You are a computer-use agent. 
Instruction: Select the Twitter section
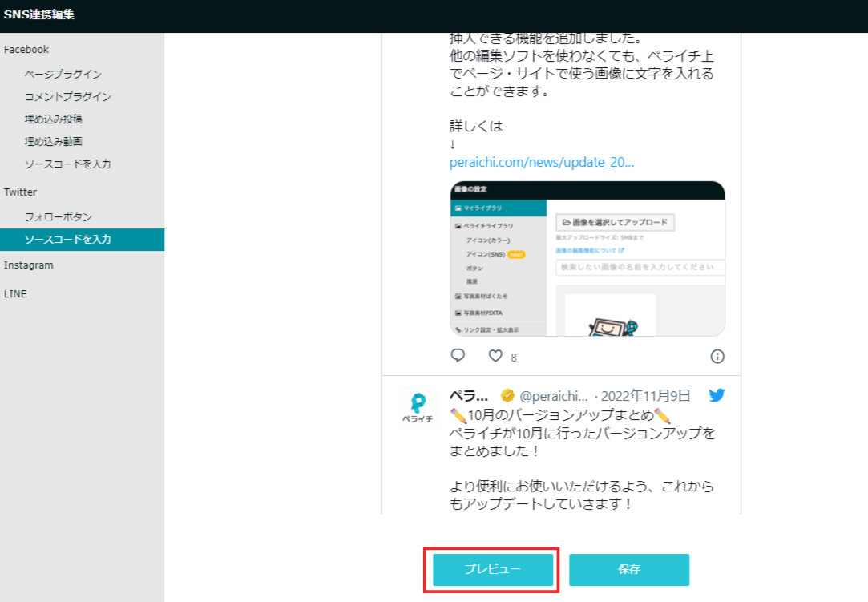[x=20, y=192]
